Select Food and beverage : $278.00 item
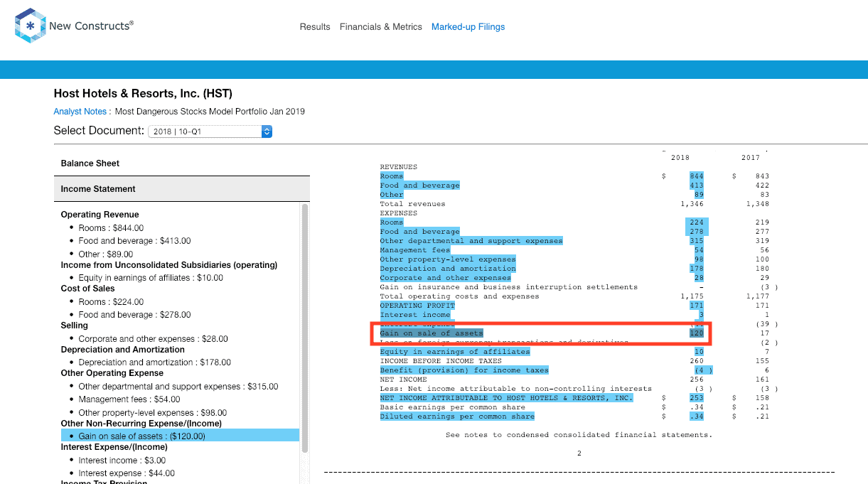868x484 pixels. click(134, 315)
